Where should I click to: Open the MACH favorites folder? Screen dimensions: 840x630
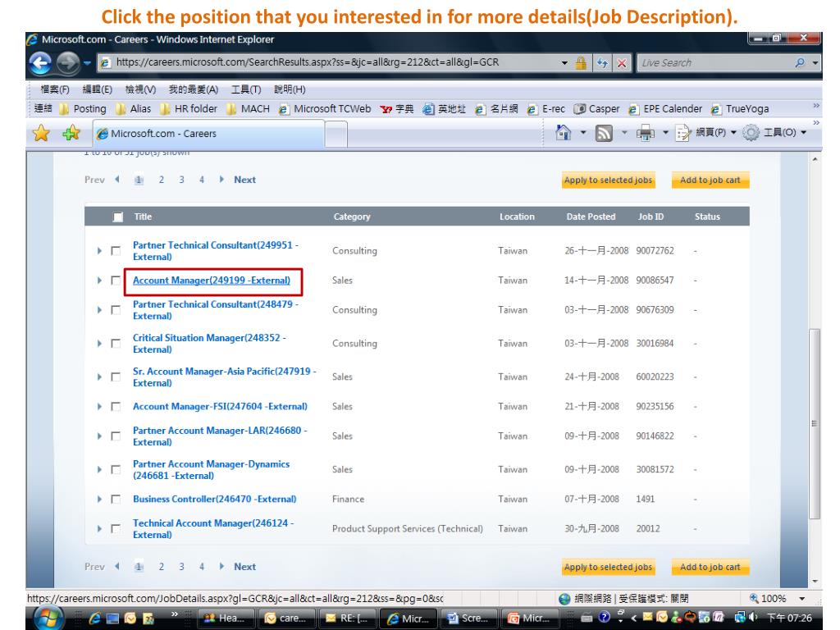click(x=248, y=109)
